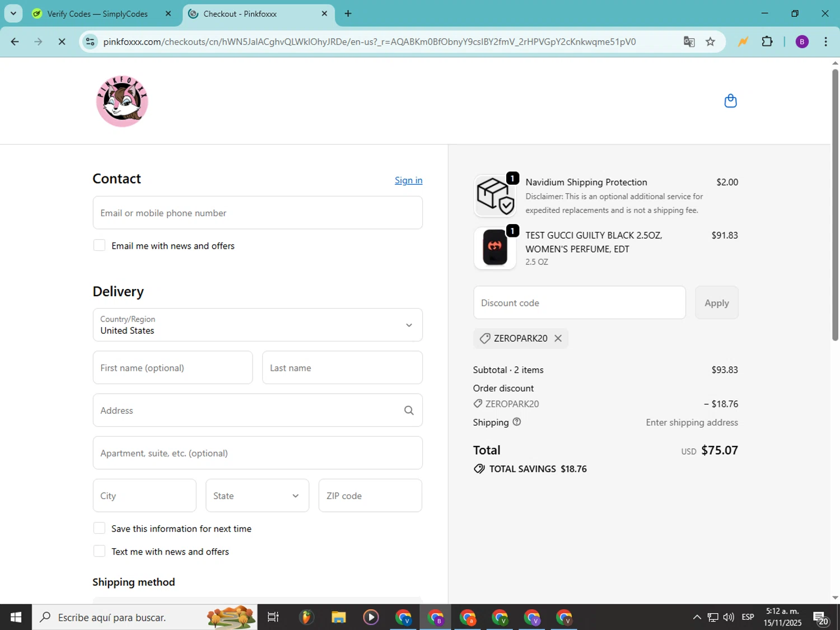This screenshot has height=630, width=840.
Task: Open media player icon in taskbar
Action: coord(371,617)
